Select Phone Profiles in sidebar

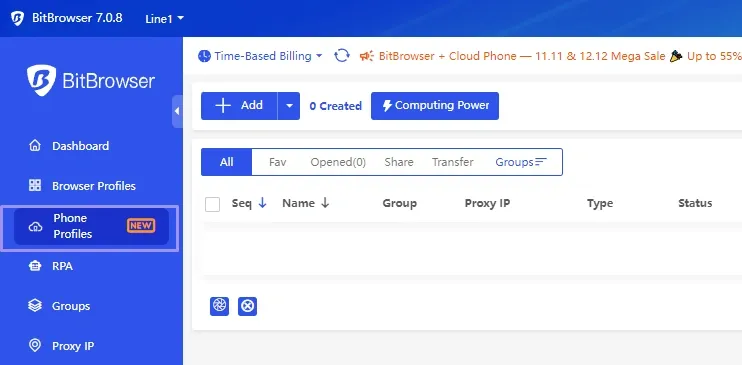pos(91,226)
